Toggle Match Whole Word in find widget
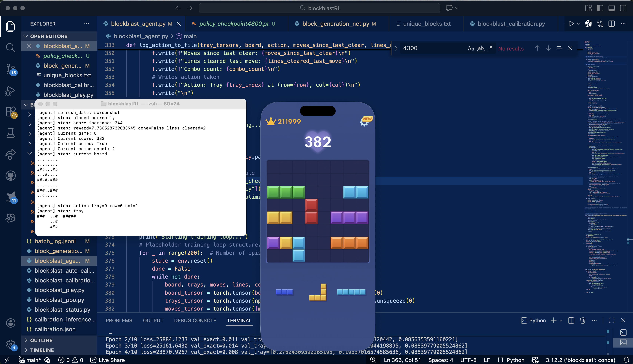The width and height of the screenshot is (633, 364). [481, 48]
